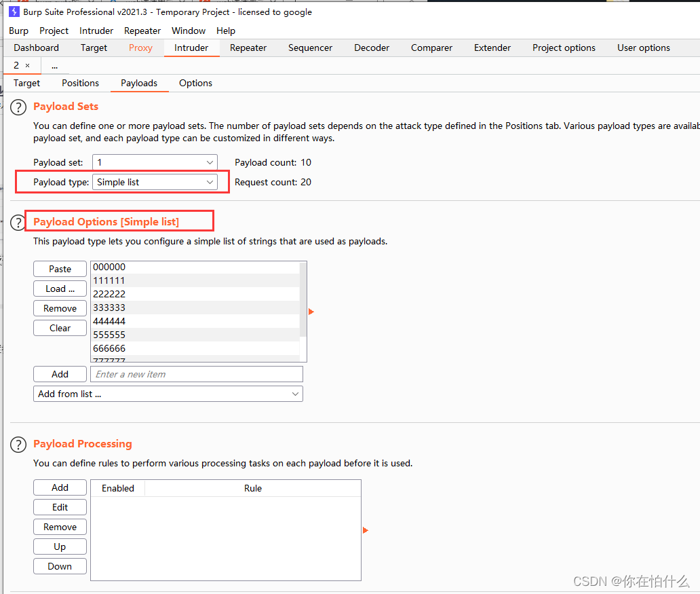700x594 pixels.
Task: Open the Help menu
Action: pyautogui.click(x=226, y=31)
